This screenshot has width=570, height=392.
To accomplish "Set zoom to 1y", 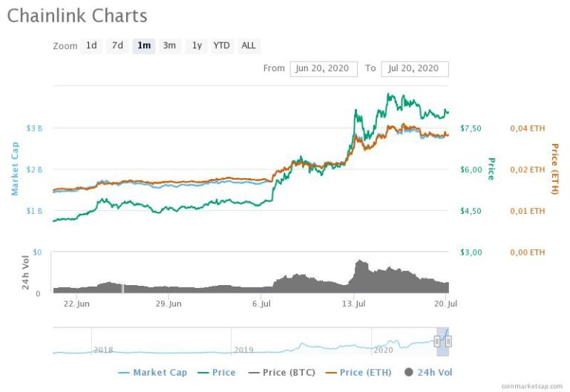I will [x=197, y=46].
